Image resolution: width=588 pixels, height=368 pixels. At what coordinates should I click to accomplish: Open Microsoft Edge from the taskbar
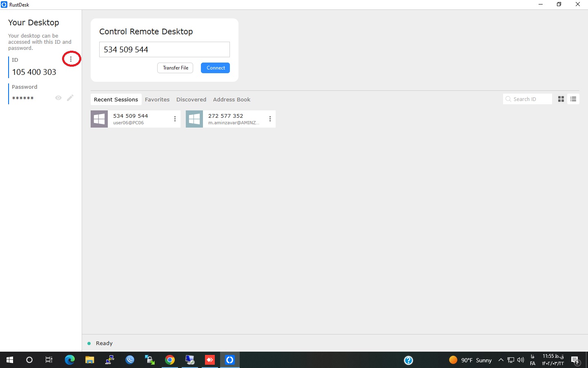pyautogui.click(x=70, y=360)
